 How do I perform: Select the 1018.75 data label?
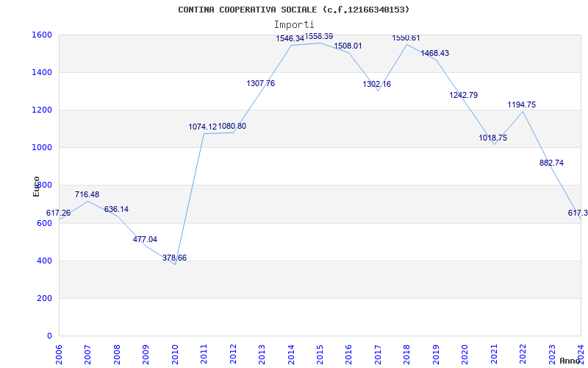(x=492, y=138)
